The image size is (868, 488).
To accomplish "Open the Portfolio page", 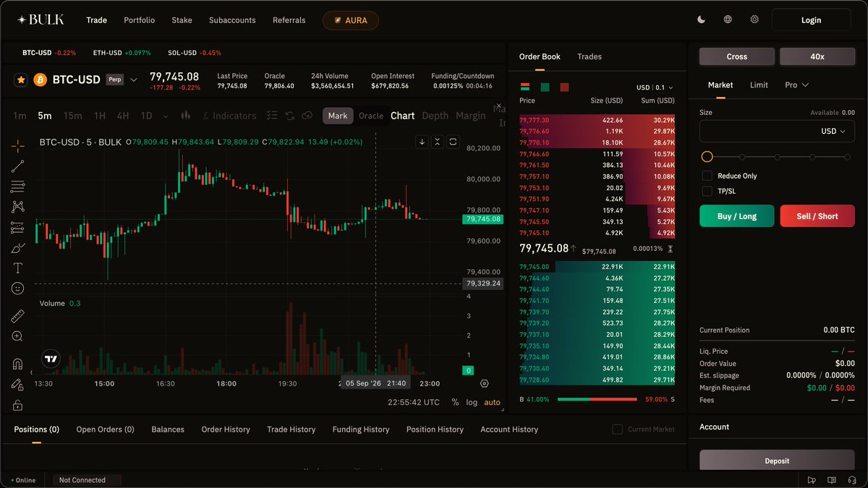I will pos(139,20).
